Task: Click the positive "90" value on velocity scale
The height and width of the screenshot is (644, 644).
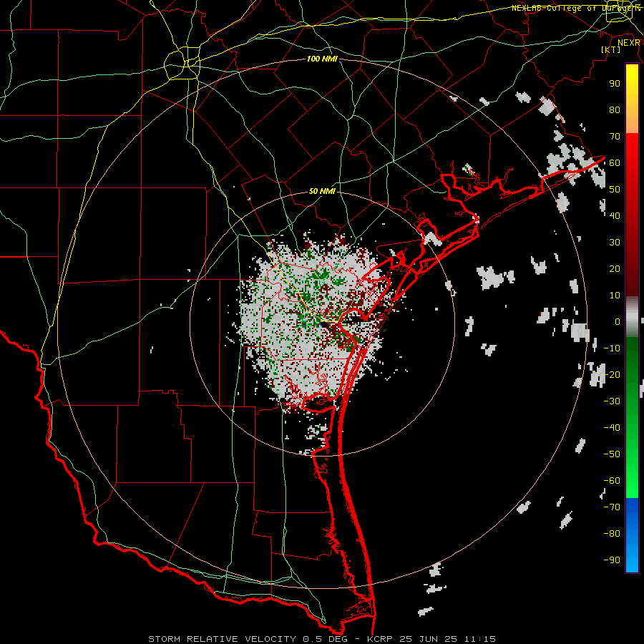Action: 615,84
